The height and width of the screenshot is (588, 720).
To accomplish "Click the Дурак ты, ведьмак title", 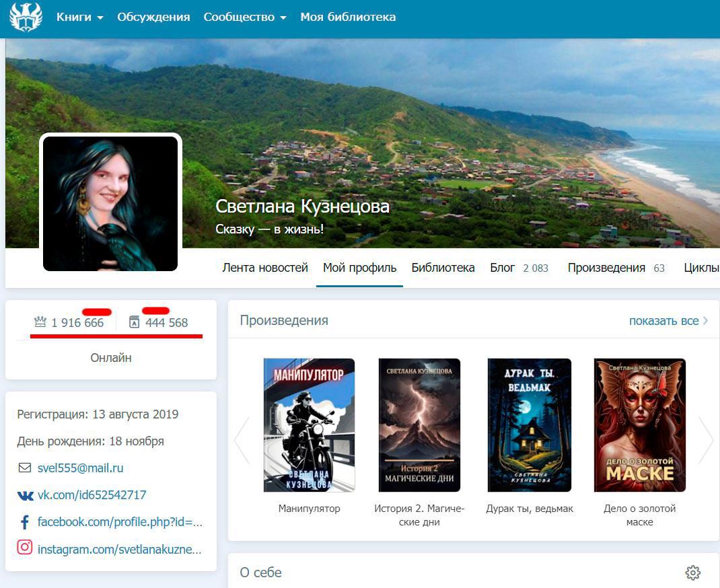I will point(530,509).
